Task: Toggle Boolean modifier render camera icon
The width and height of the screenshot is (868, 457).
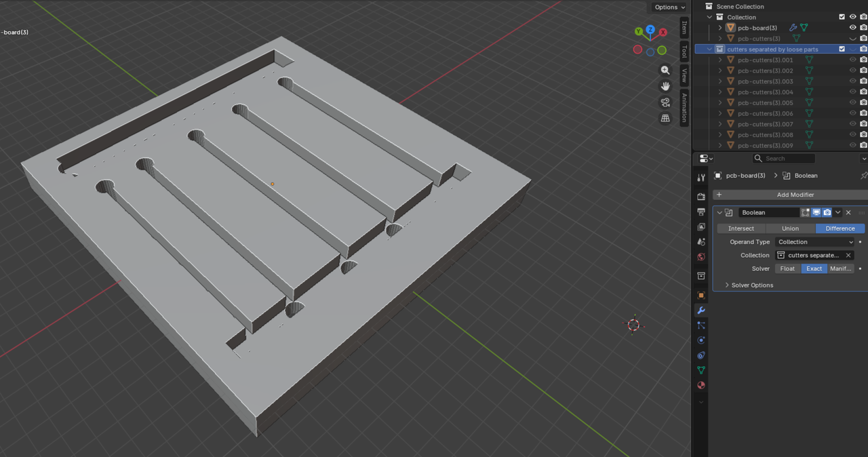Action: [827, 212]
